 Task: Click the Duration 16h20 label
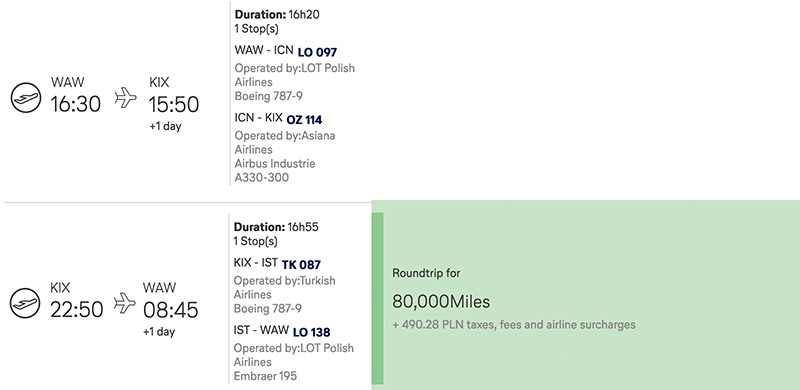tap(277, 14)
